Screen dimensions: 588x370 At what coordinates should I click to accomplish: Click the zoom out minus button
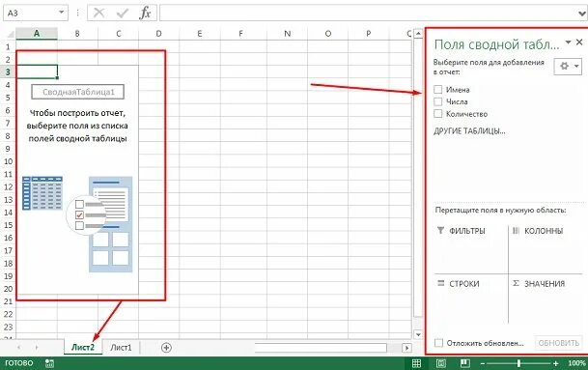(x=483, y=363)
